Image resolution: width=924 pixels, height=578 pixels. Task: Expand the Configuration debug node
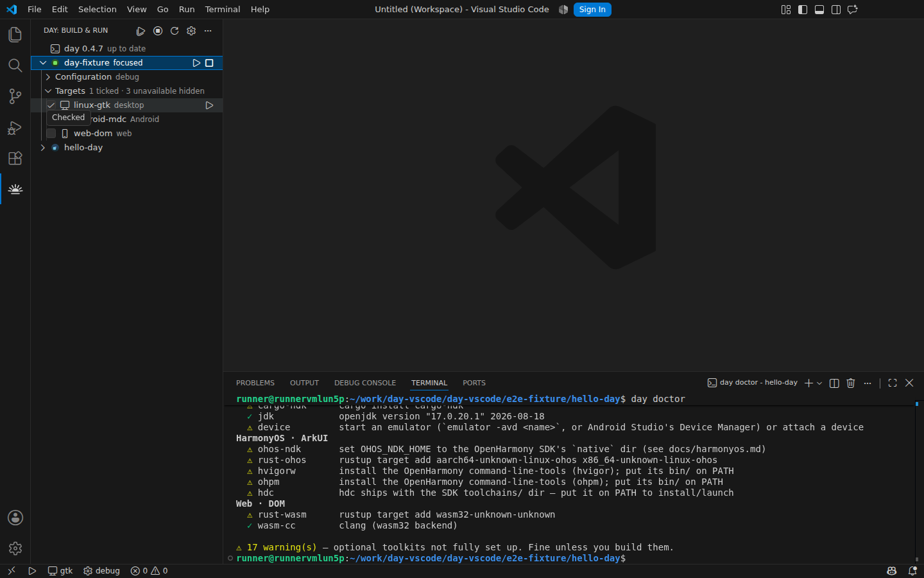pos(48,77)
